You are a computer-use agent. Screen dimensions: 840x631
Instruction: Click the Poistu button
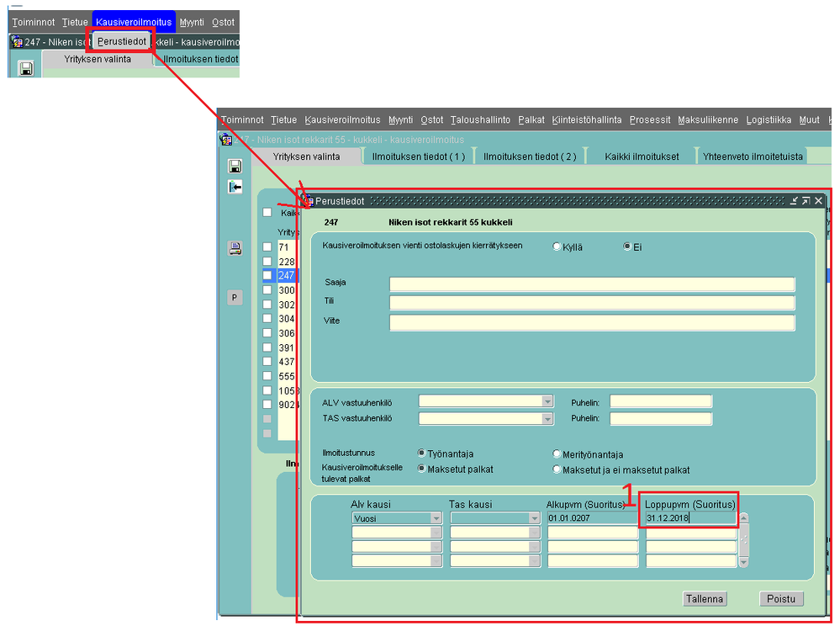[x=781, y=599]
